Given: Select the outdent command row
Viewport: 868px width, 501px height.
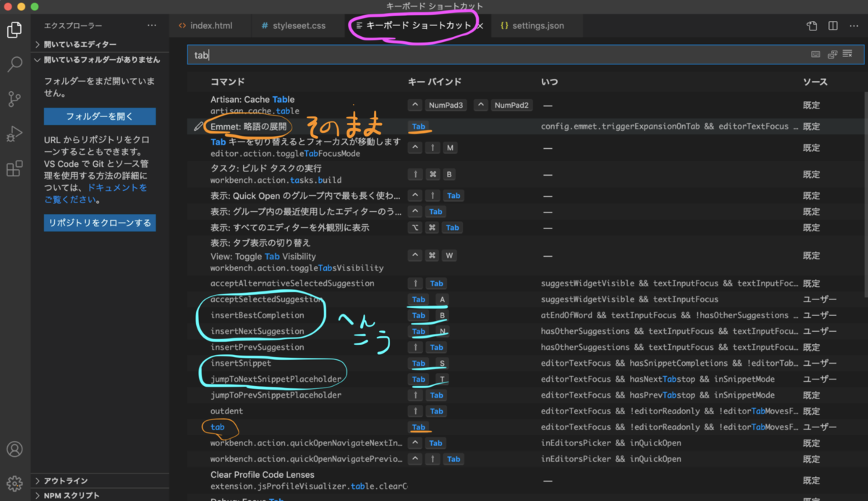Looking at the screenshot, I should (524, 411).
